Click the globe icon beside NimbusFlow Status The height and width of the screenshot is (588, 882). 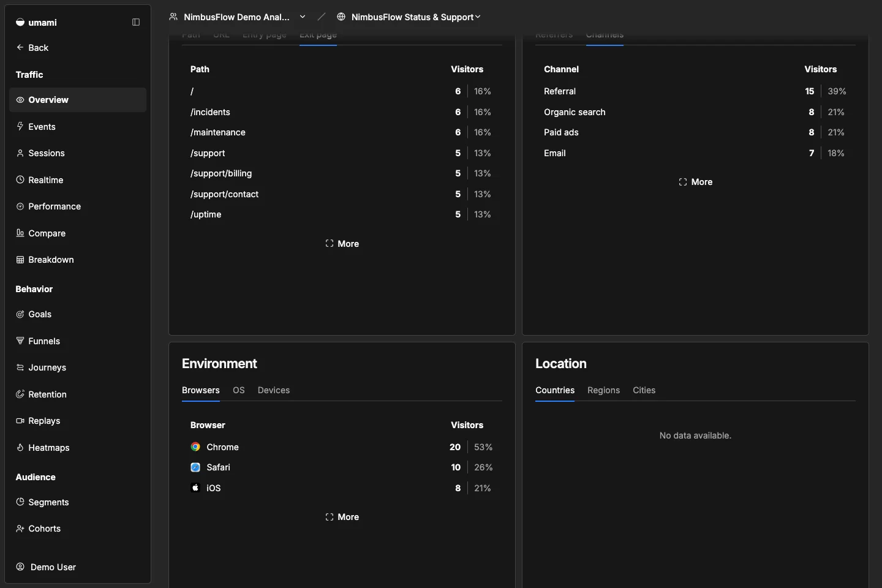[341, 17]
